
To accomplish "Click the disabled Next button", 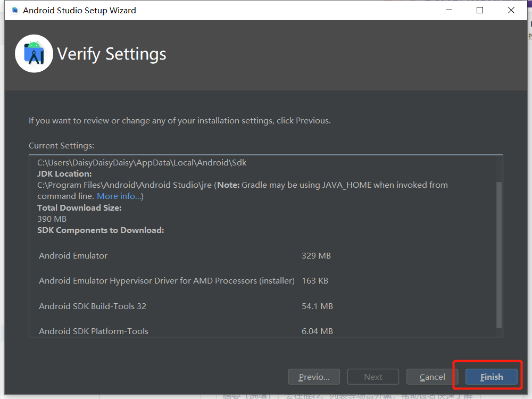I will point(373,377).
